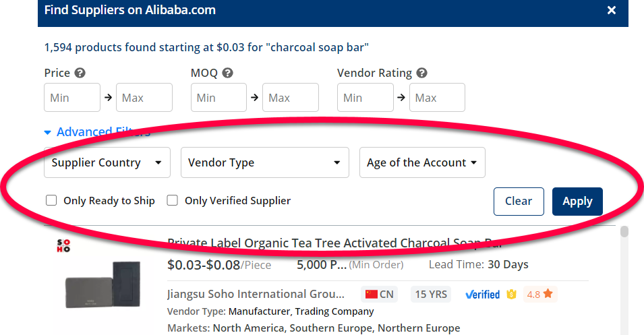Click the Price help question-mark icon
Screen dimensions: 644x335
coord(80,73)
